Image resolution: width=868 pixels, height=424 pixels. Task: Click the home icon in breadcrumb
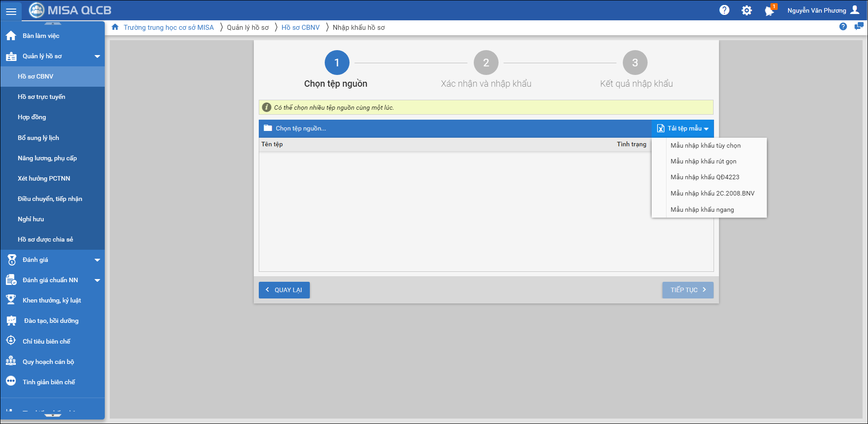coord(115,27)
